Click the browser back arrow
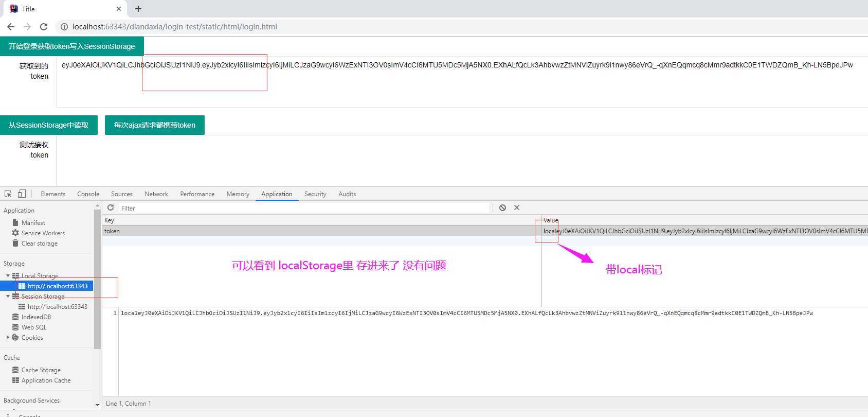The image size is (868, 417). click(11, 27)
